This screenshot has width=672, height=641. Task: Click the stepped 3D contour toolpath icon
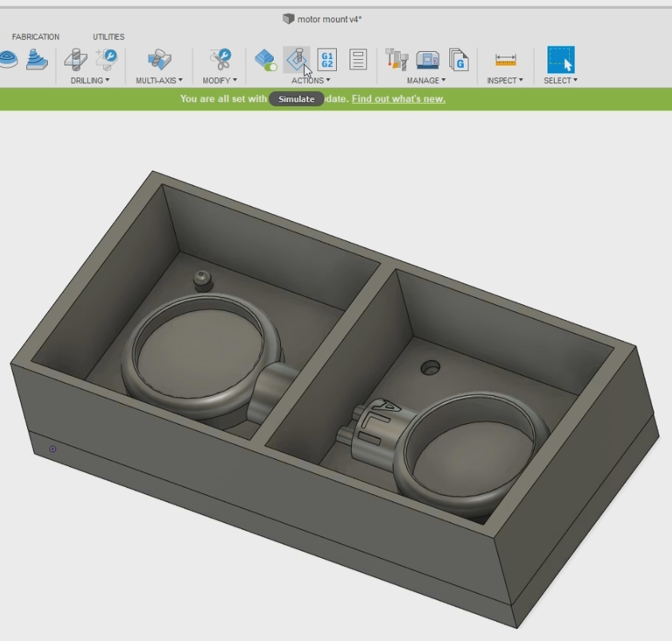coord(37,59)
